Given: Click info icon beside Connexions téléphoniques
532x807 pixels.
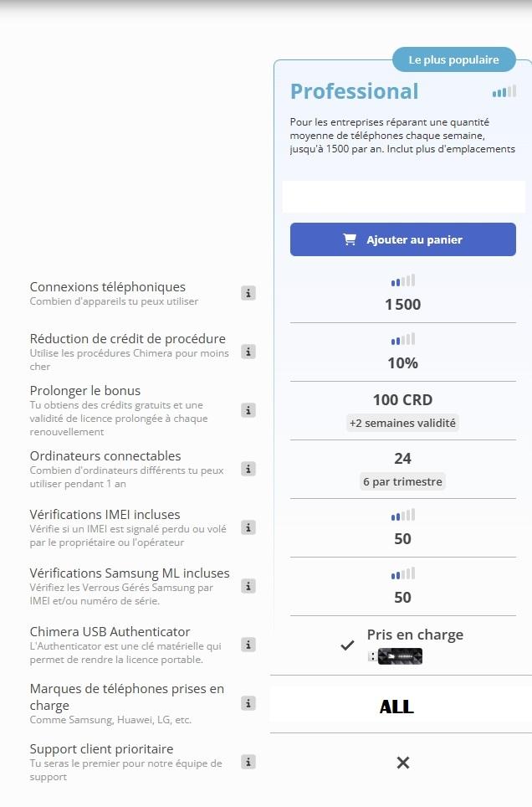Looking at the screenshot, I should (248, 293).
